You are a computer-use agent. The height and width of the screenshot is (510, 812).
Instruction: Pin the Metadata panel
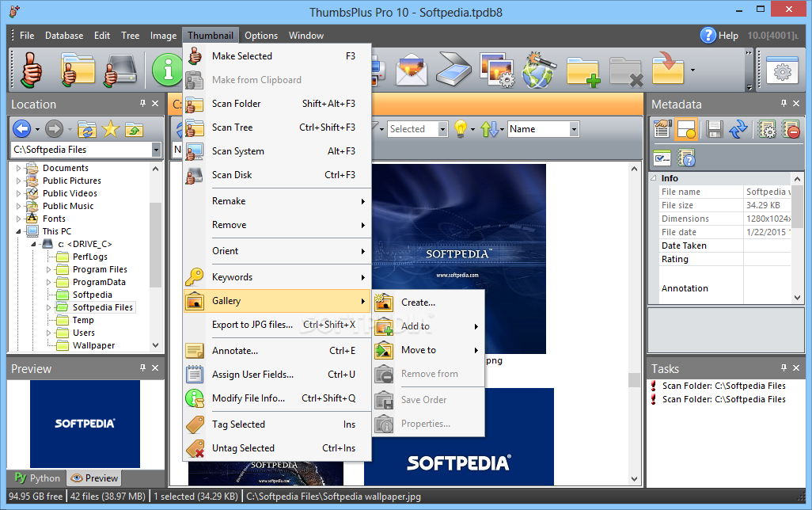[x=784, y=104]
